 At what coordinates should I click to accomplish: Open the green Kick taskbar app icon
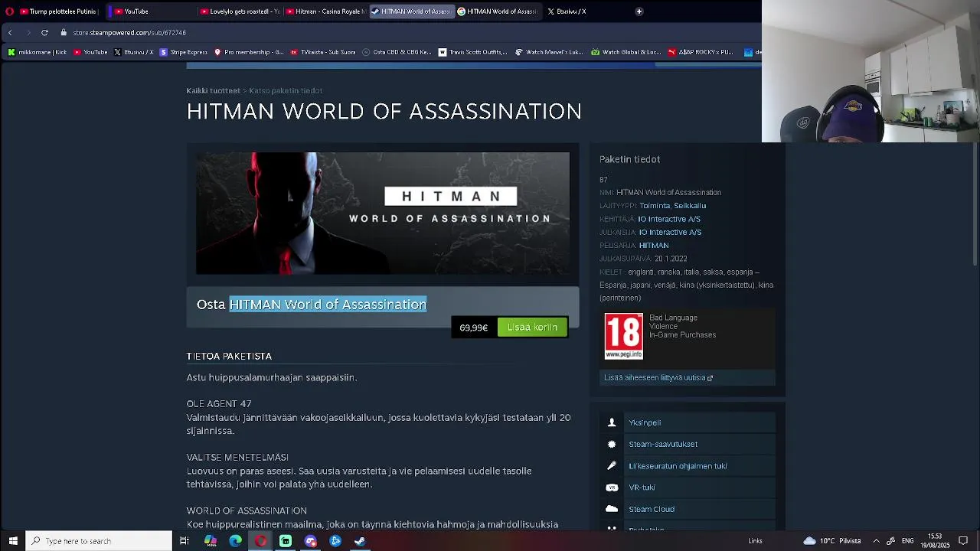286,541
